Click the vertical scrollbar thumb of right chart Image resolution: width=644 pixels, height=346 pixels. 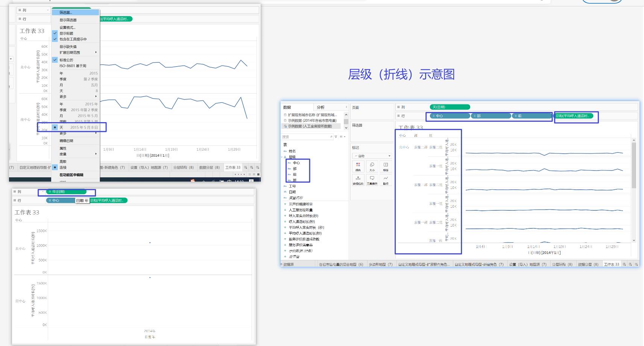coord(634,165)
